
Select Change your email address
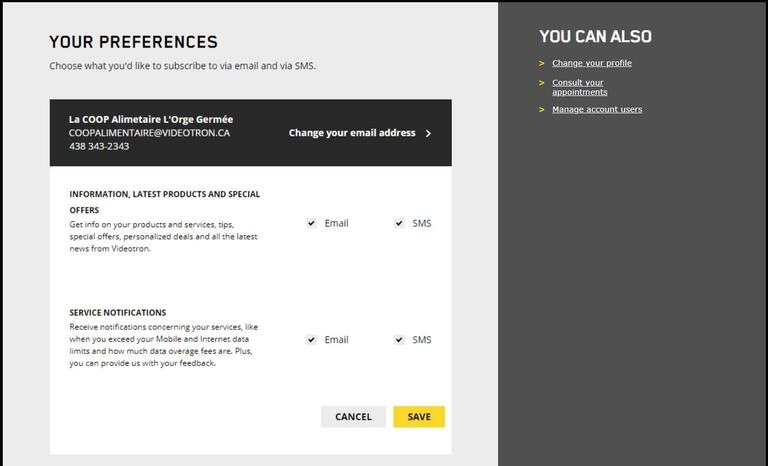[352, 133]
